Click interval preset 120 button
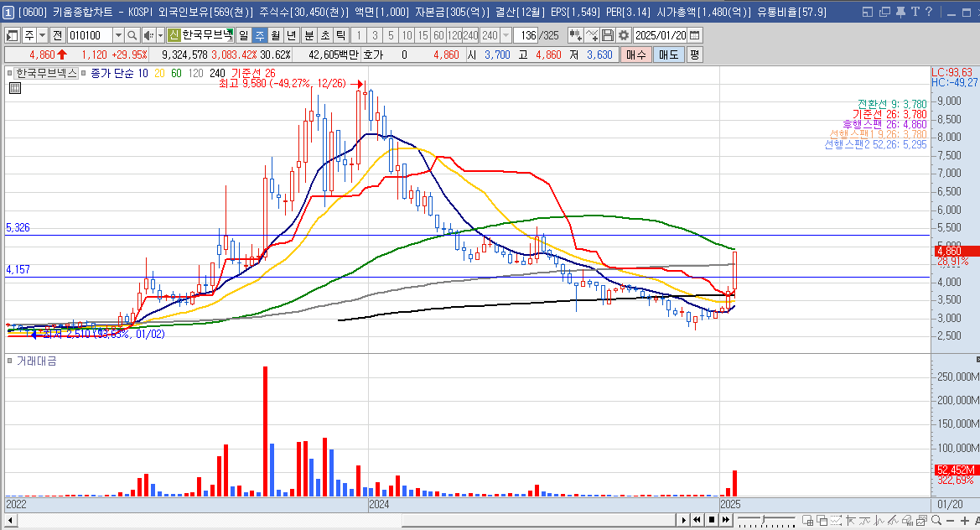The width and height of the screenshot is (980, 530). [455, 35]
